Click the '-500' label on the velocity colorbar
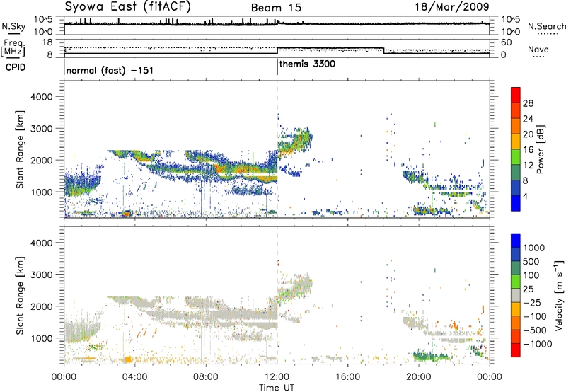Image resolution: width=566 pixels, height=392 pixels. [x=535, y=330]
